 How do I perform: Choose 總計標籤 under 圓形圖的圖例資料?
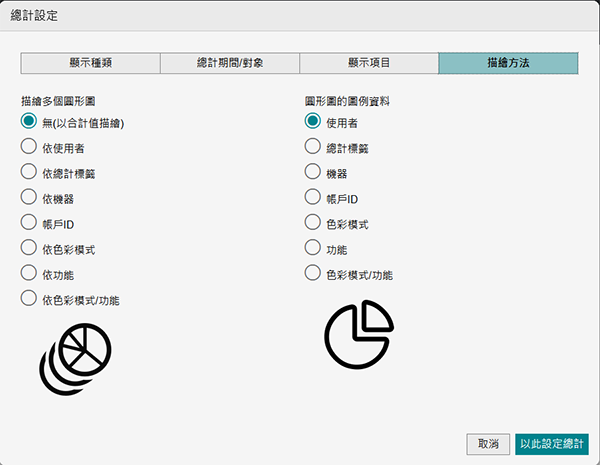[x=313, y=147]
